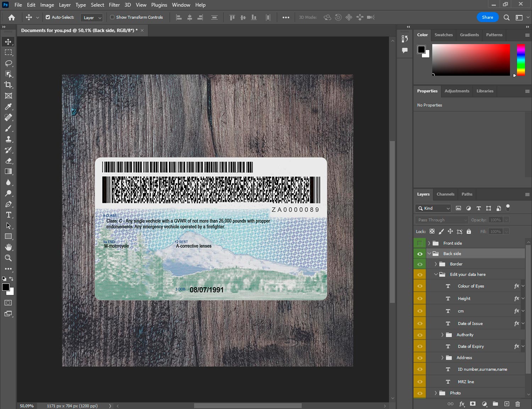Click the Share button

pos(487,17)
